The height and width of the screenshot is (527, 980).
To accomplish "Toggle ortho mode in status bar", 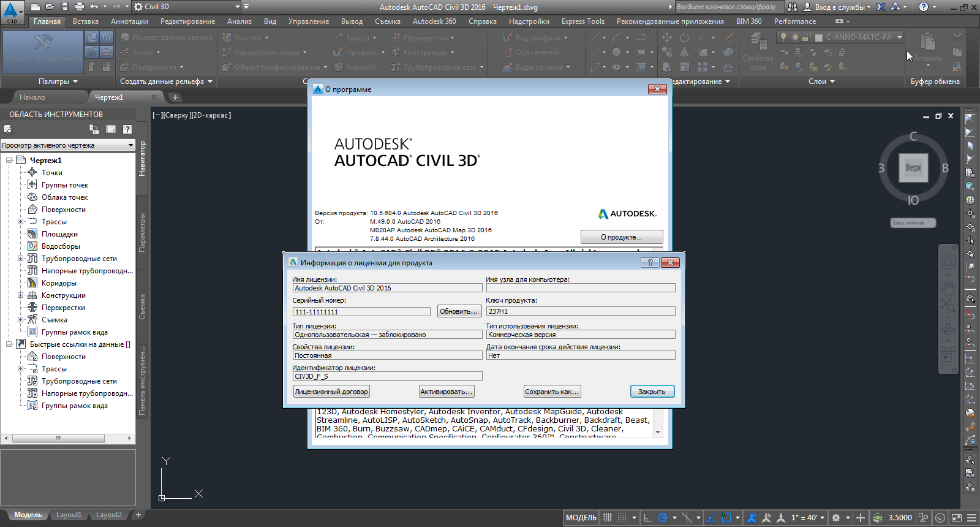I will point(647,518).
